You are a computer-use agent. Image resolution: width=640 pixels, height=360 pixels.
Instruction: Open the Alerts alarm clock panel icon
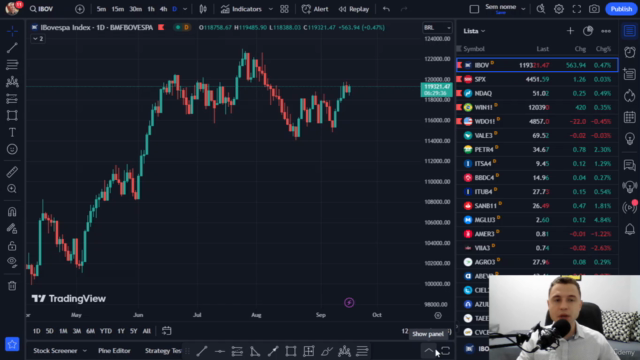630,52
